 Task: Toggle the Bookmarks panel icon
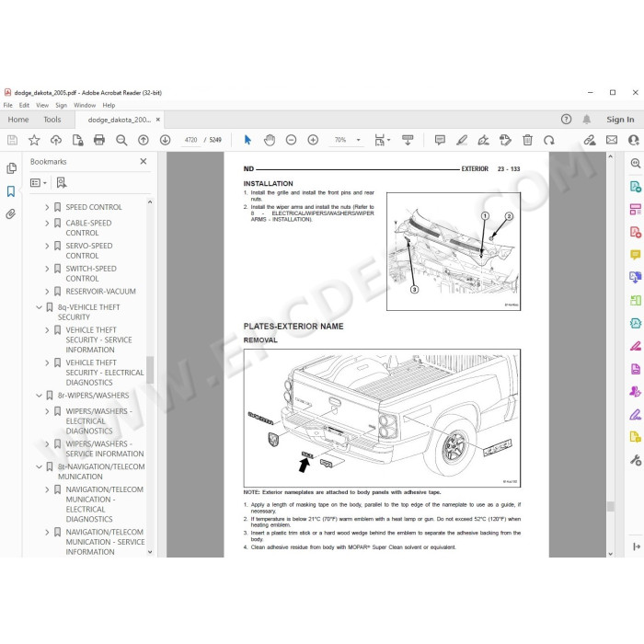(x=11, y=191)
